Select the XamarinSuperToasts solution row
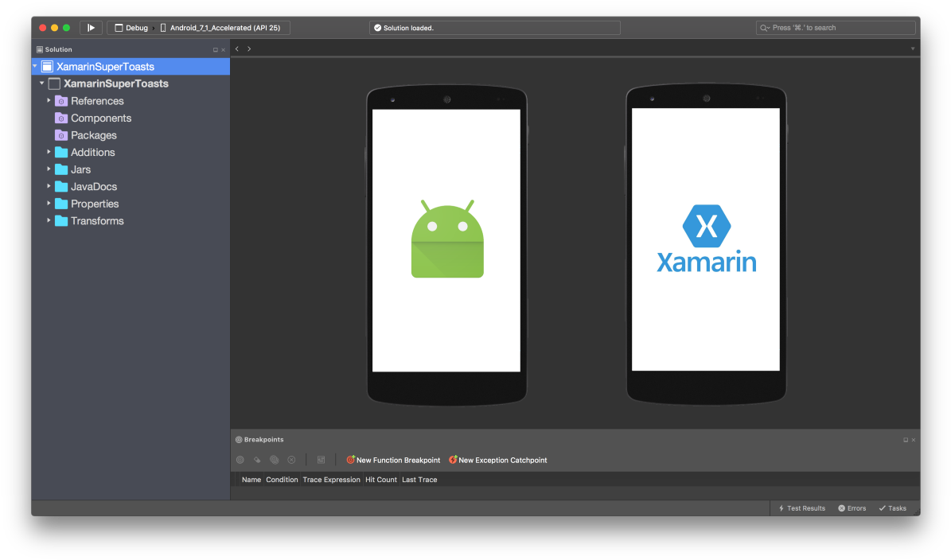 pyautogui.click(x=131, y=67)
